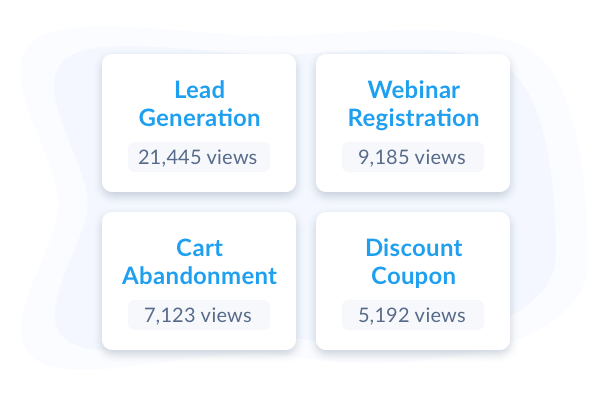Screen dimensions: 600x400
Task: Select the number 5,192
Action: (x=383, y=315)
